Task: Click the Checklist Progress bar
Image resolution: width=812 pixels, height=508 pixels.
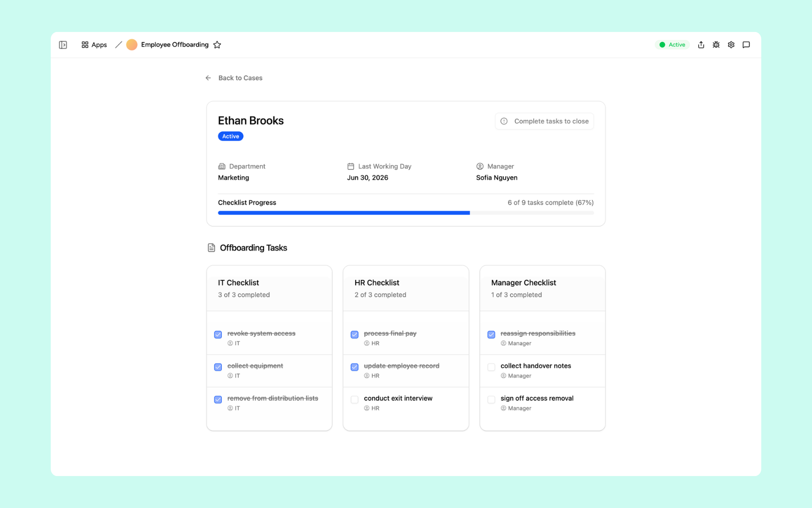Action: pos(406,213)
